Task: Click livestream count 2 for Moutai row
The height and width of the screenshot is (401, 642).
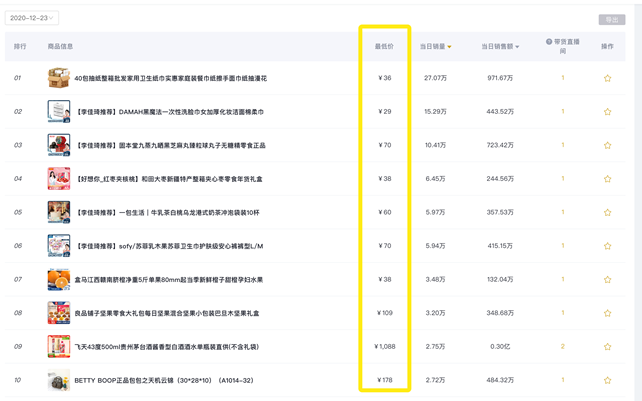Action: (563, 347)
